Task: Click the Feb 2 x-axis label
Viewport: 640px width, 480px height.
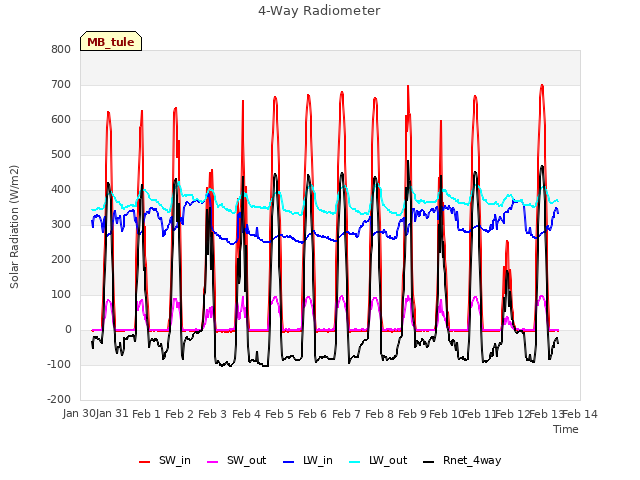Action: point(179,414)
